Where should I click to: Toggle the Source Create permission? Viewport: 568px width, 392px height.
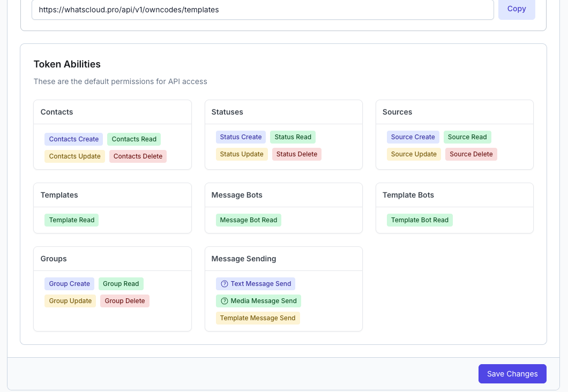tap(413, 137)
